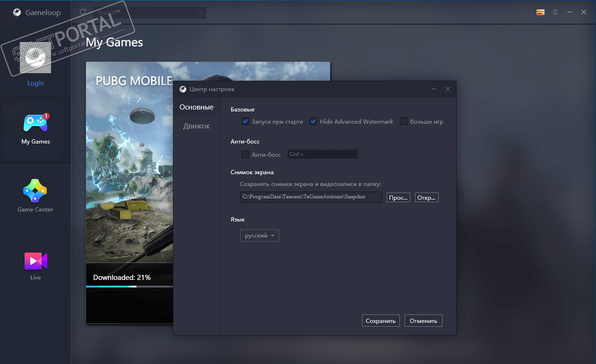Open the orange card icon in title bar
The image size is (596, 364).
[541, 12]
